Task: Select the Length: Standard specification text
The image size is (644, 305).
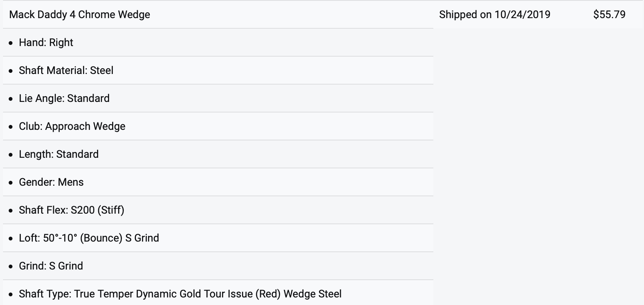Action: pos(59,154)
